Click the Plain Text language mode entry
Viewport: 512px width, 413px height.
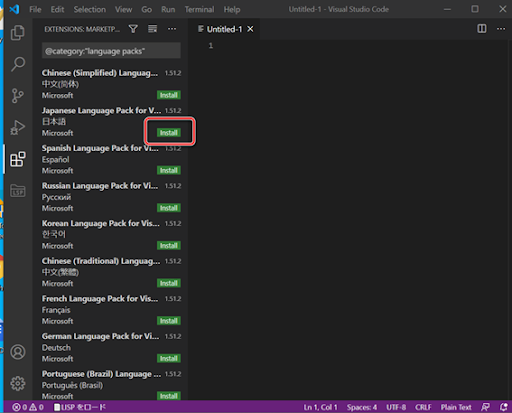[456, 407]
